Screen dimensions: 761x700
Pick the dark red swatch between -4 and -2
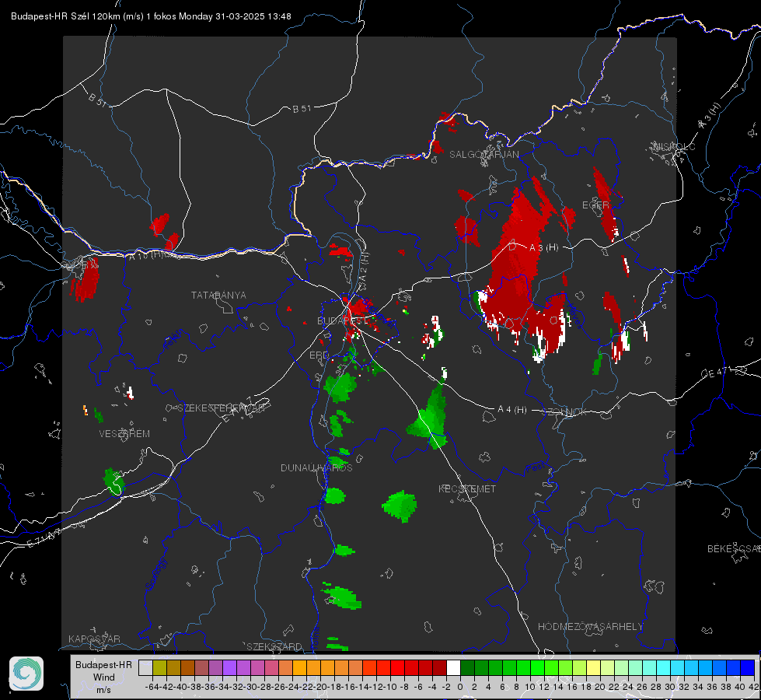[440, 667]
